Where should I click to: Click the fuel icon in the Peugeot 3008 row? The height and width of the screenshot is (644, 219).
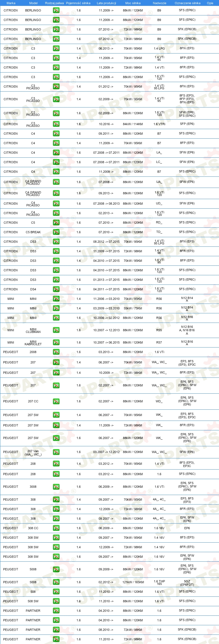[56, 487]
